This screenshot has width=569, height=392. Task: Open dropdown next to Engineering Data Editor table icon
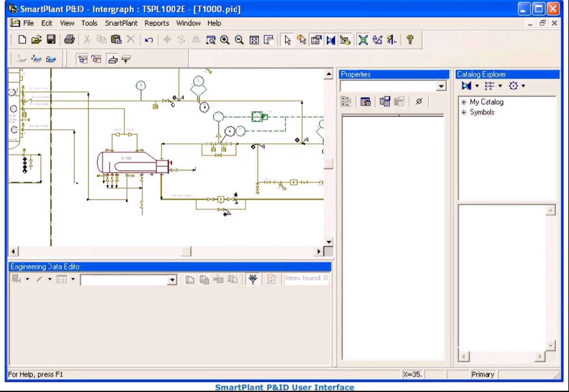[73, 279]
